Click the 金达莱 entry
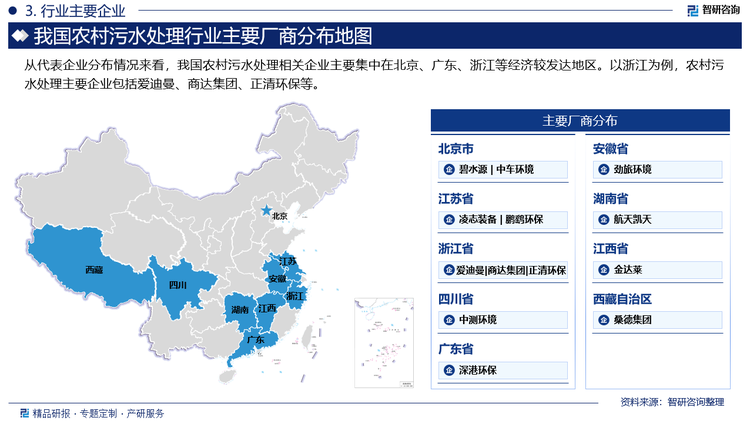This screenshot has width=750, height=421. click(x=658, y=270)
